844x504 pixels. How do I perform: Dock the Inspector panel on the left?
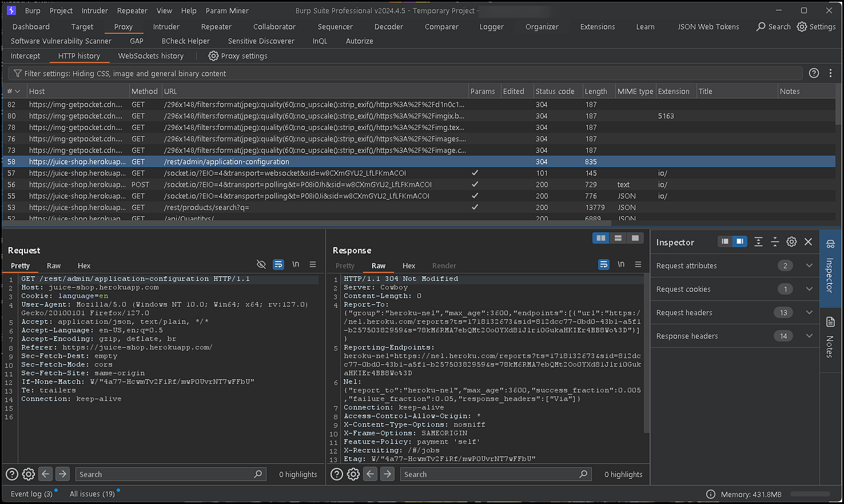pyautogui.click(x=725, y=242)
